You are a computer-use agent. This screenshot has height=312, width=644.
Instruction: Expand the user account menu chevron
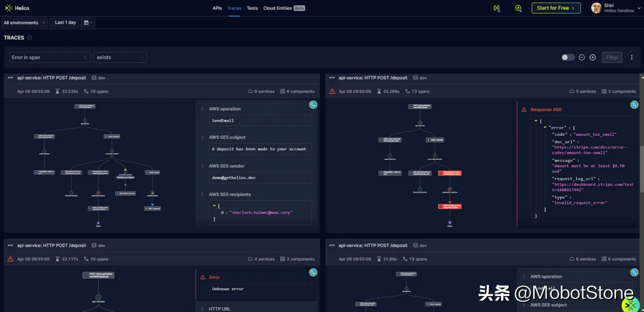pyautogui.click(x=639, y=8)
